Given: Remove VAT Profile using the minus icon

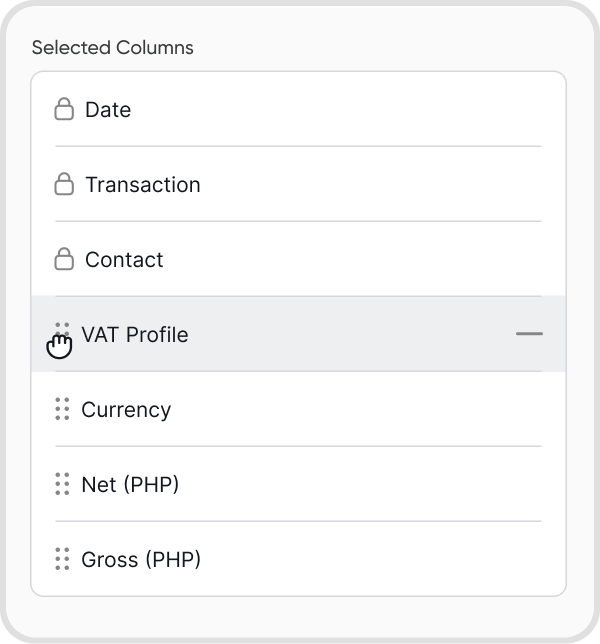Looking at the screenshot, I should (529, 334).
